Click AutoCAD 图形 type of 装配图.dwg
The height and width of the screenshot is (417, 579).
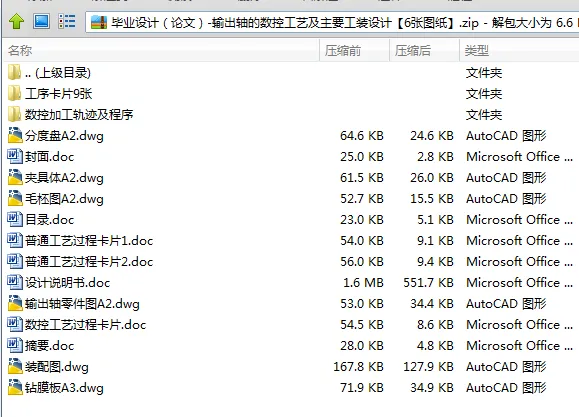(x=506, y=367)
